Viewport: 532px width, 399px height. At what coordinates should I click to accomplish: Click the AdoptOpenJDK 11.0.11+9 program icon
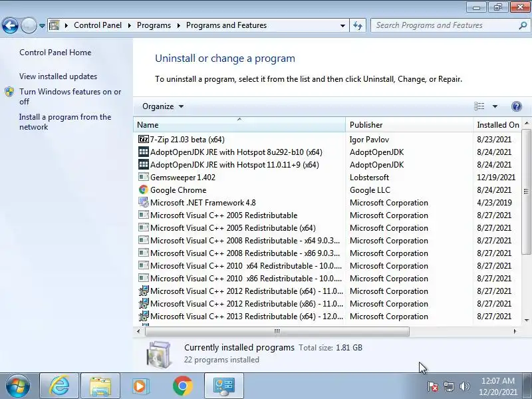pyautogui.click(x=144, y=164)
